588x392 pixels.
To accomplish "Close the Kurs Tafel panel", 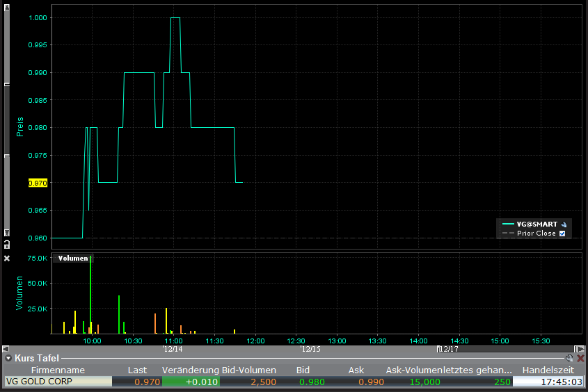I will 580,358.
